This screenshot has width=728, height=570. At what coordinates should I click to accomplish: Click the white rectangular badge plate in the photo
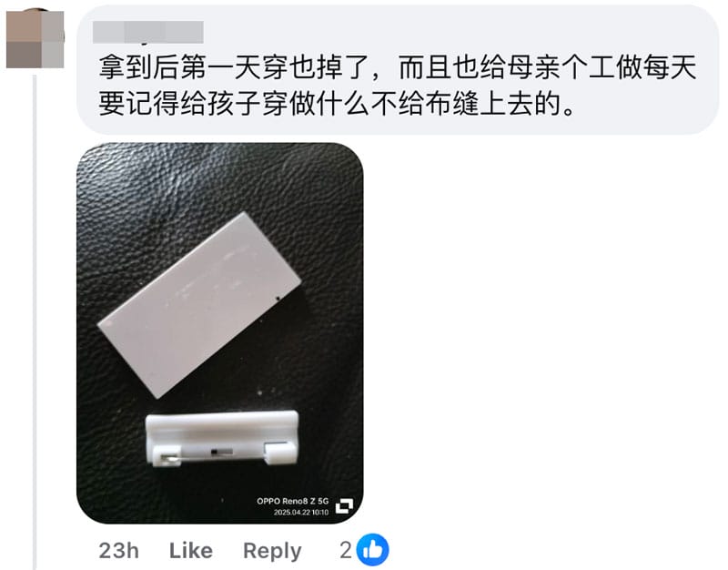tap(199, 305)
